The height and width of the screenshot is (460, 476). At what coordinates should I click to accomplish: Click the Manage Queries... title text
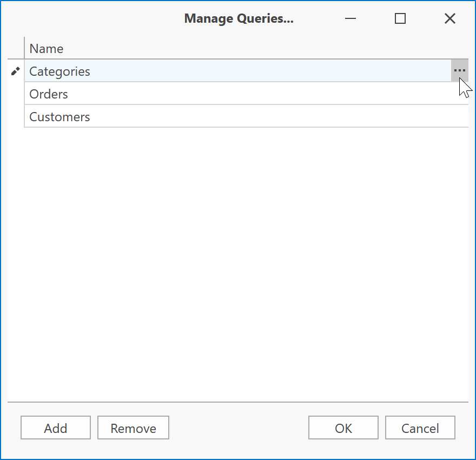[239, 19]
